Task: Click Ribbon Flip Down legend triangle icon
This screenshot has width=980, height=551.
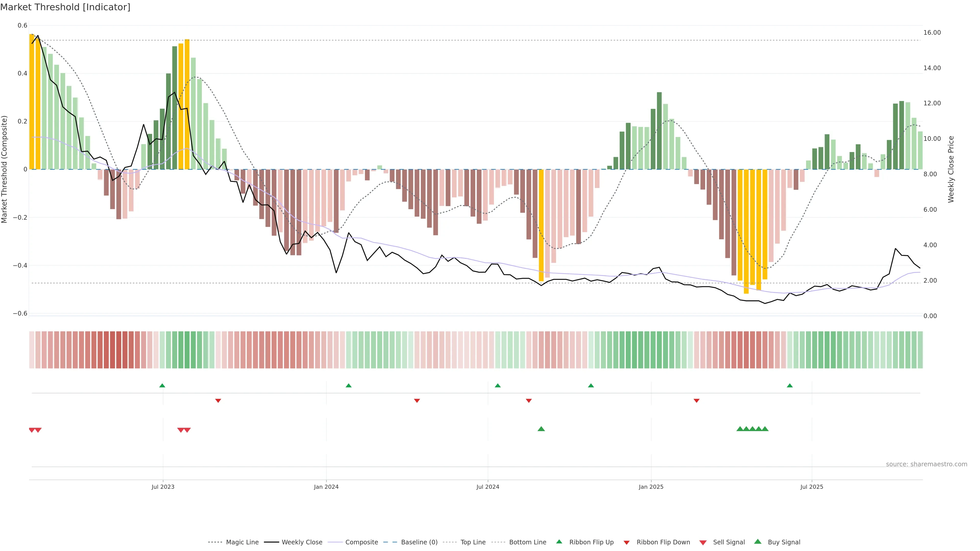Action: (627, 543)
